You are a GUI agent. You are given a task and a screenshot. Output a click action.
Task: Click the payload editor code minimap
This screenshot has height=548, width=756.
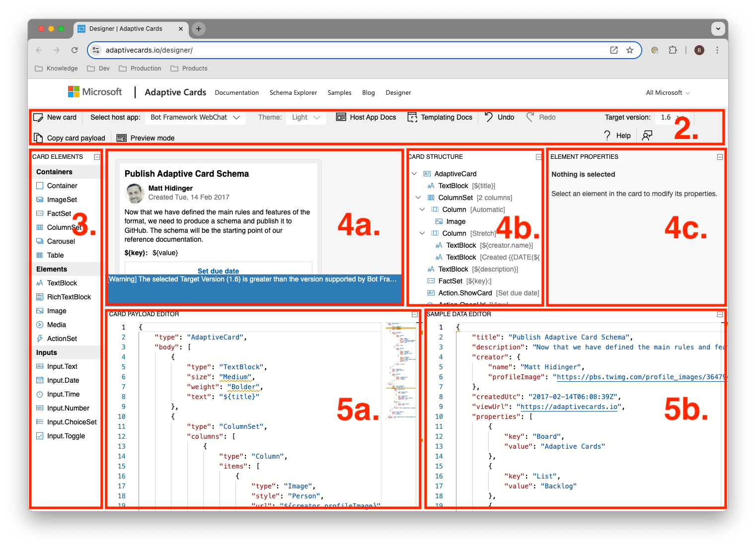pyautogui.click(x=401, y=371)
